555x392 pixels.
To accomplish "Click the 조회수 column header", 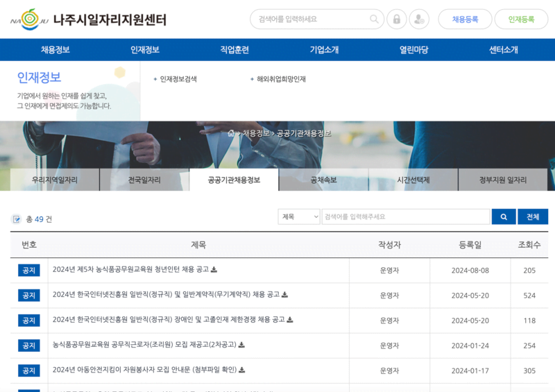I will click(529, 245).
